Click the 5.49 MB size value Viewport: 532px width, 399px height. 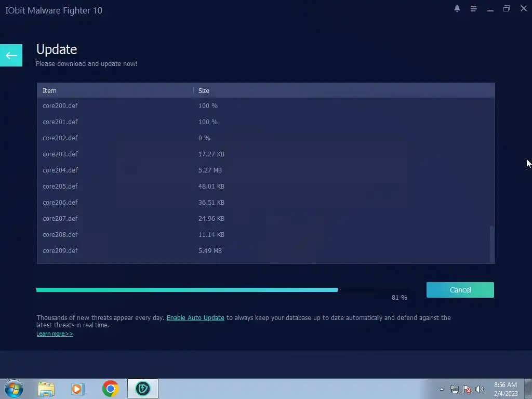[x=210, y=251]
